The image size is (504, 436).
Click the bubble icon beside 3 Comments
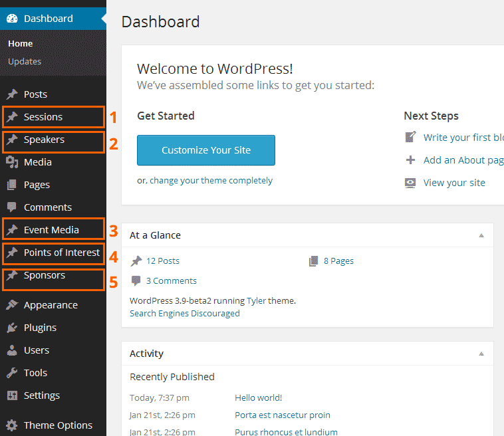point(136,281)
